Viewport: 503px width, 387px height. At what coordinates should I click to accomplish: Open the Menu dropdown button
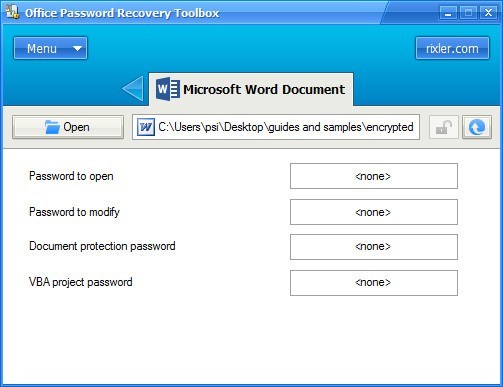(50, 48)
